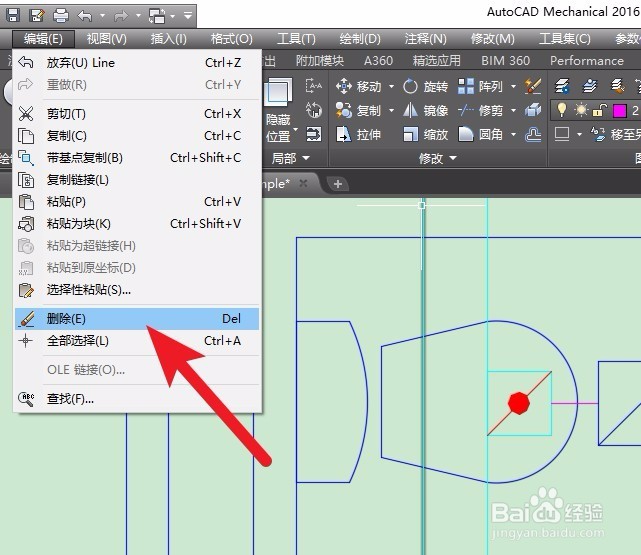Click the 圆角 (Fillet) tool
Viewport: 641px width, 555px height.
[480, 134]
